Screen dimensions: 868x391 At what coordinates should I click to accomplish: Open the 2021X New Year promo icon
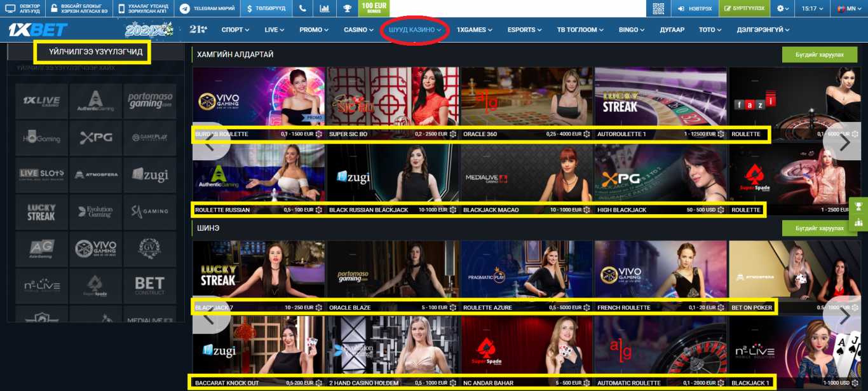tap(149, 29)
